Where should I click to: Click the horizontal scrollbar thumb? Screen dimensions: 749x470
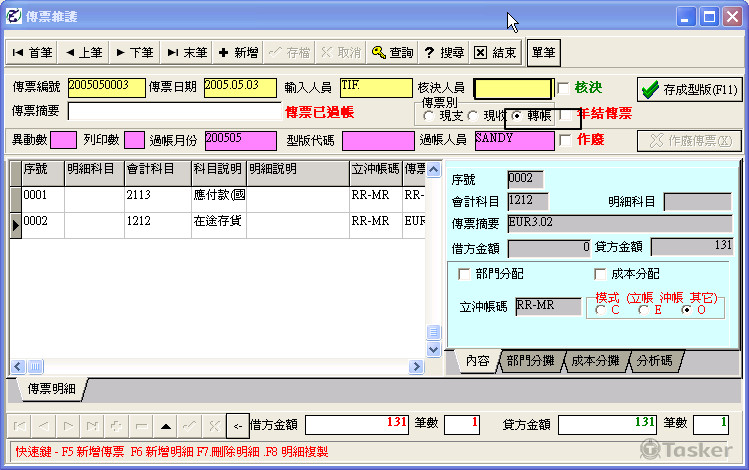coord(35,366)
